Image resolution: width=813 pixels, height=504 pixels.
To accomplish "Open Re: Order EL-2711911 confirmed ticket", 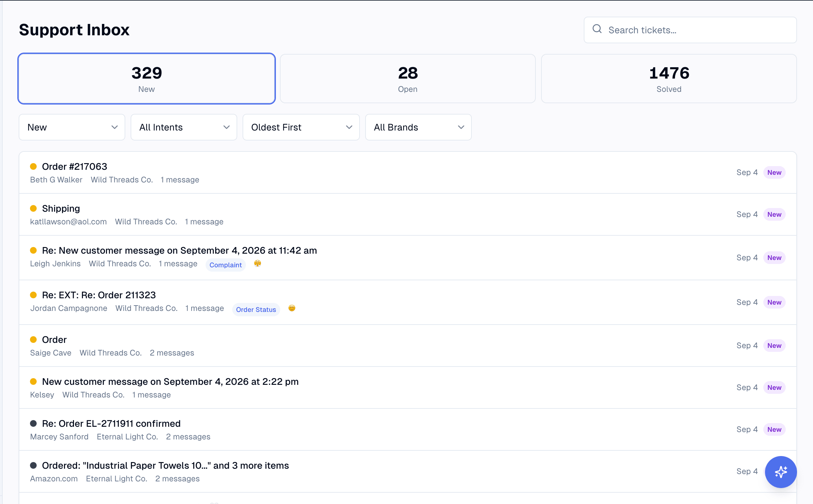I will 407,430.
